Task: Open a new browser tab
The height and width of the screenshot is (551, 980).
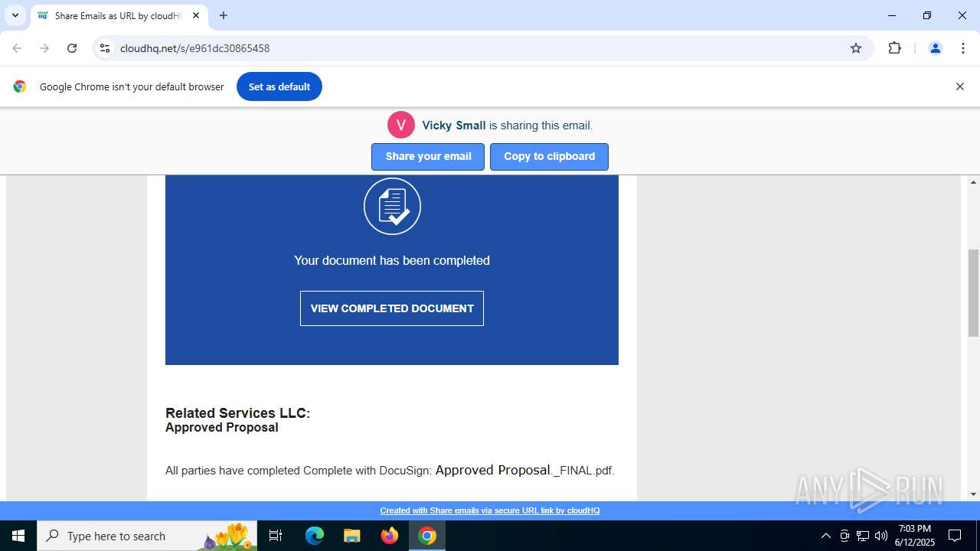Action: tap(224, 15)
